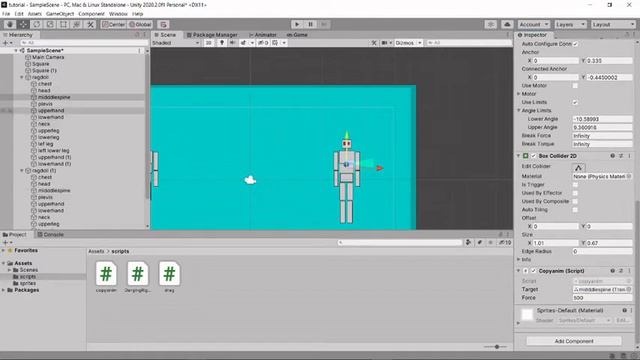Open scripts folder in Project
This screenshot has height=360, width=640.
(28, 277)
